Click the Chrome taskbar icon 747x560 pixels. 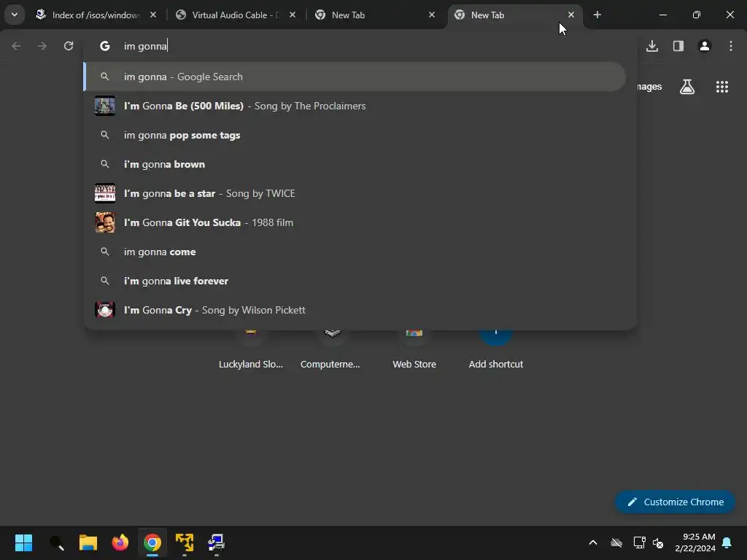[152, 542]
